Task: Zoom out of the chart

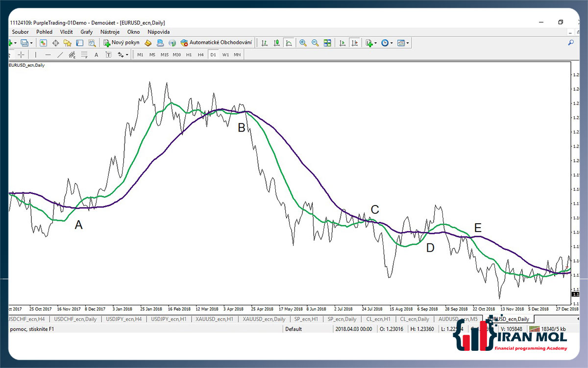Action: (315, 43)
